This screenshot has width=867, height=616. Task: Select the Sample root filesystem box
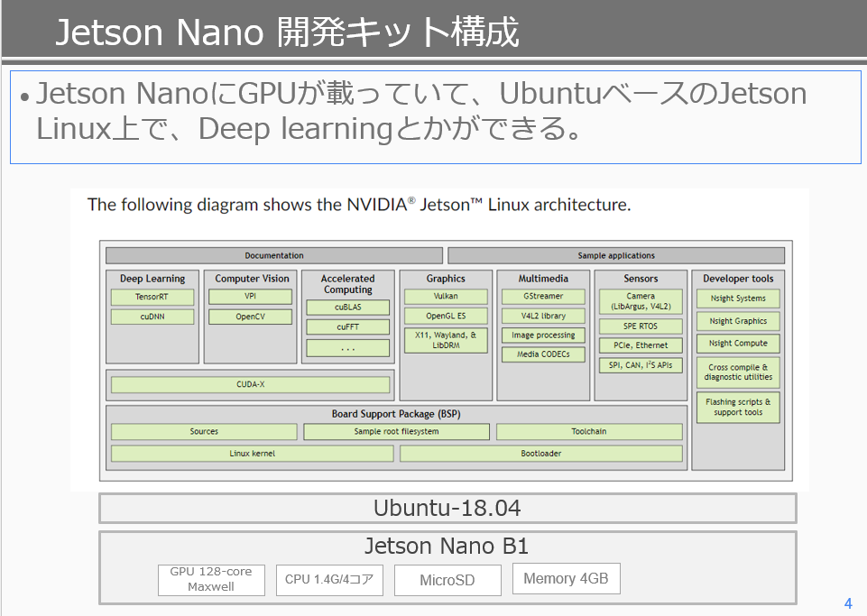[396, 432]
